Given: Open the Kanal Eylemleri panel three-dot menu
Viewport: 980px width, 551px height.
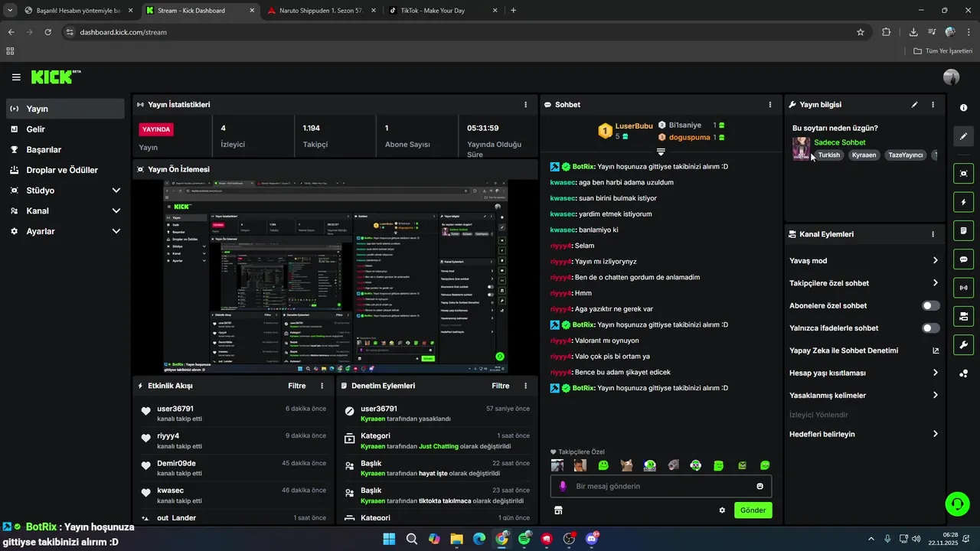Looking at the screenshot, I should [933, 234].
